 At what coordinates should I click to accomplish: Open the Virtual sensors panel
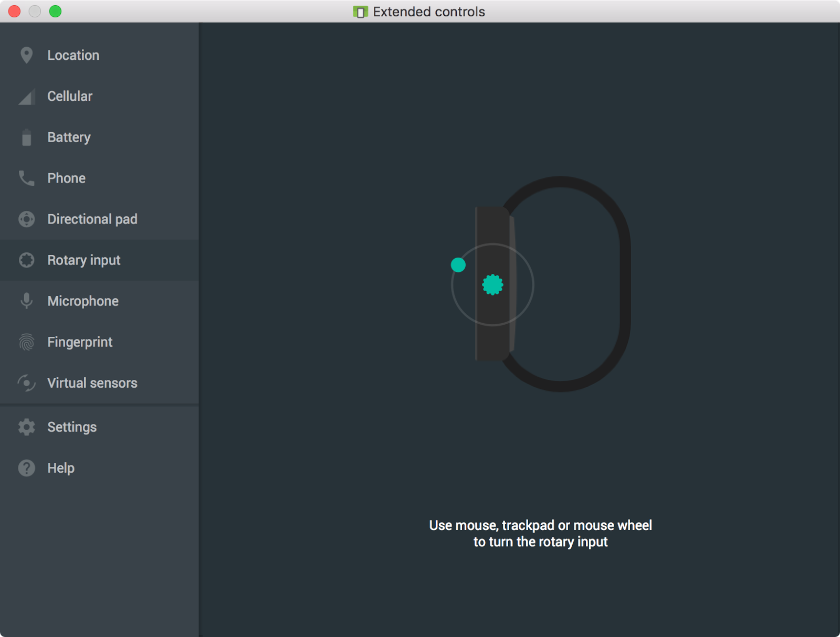click(99, 383)
